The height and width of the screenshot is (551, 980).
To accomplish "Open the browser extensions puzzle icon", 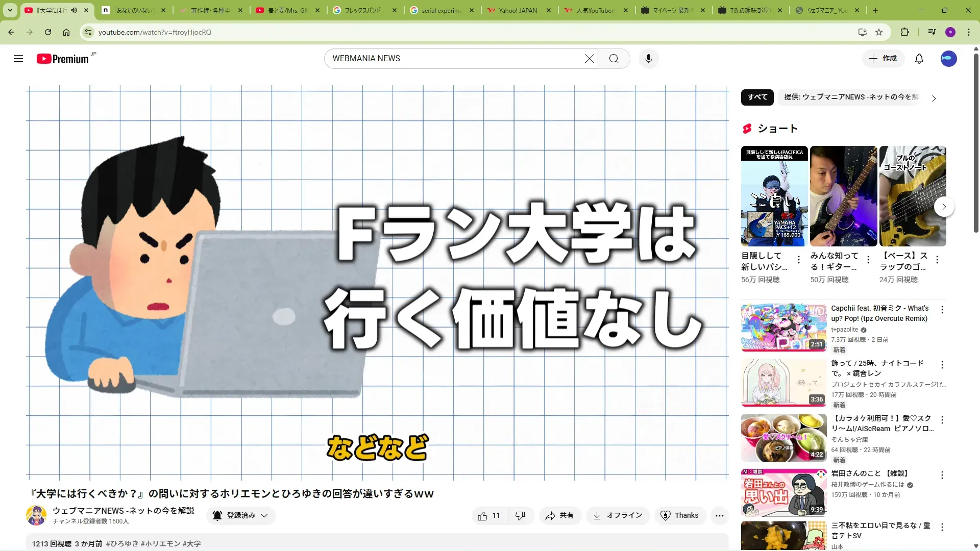I will point(904,32).
